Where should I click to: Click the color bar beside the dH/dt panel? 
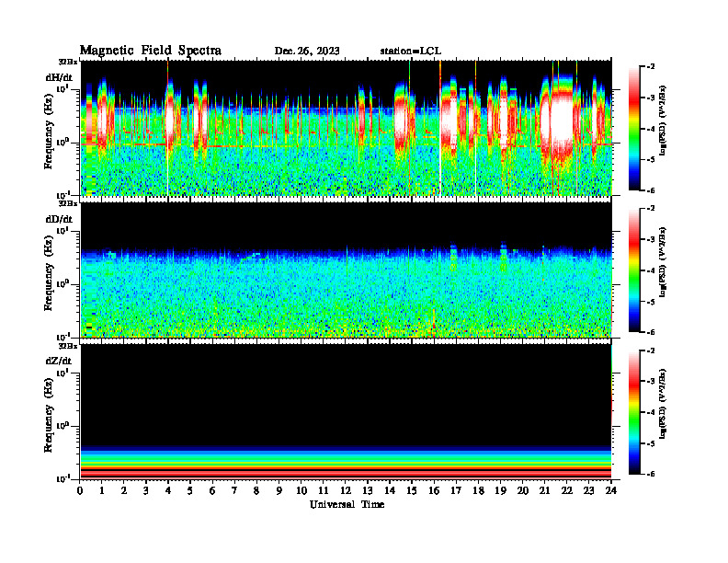click(634, 128)
